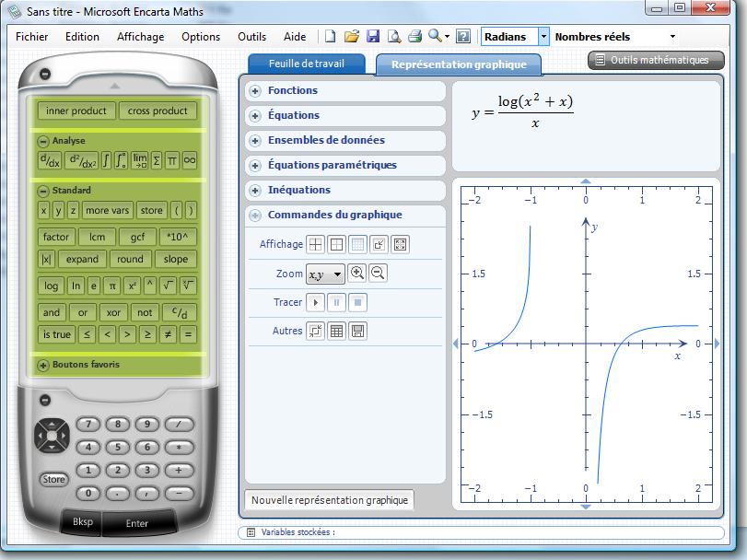Switch to Feuille de travail tab
Screen dimensions: 747x560
point(307,64)
